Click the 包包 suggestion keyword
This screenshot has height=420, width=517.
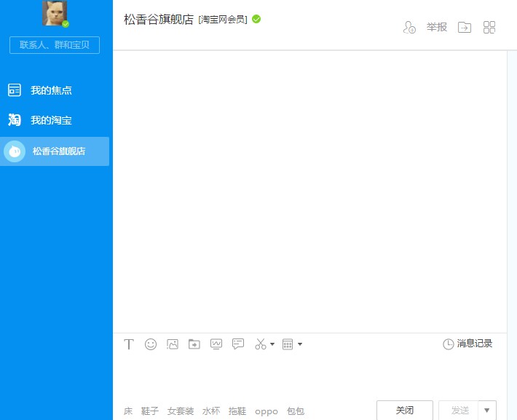pyautogui.click(x=296, y=411)
